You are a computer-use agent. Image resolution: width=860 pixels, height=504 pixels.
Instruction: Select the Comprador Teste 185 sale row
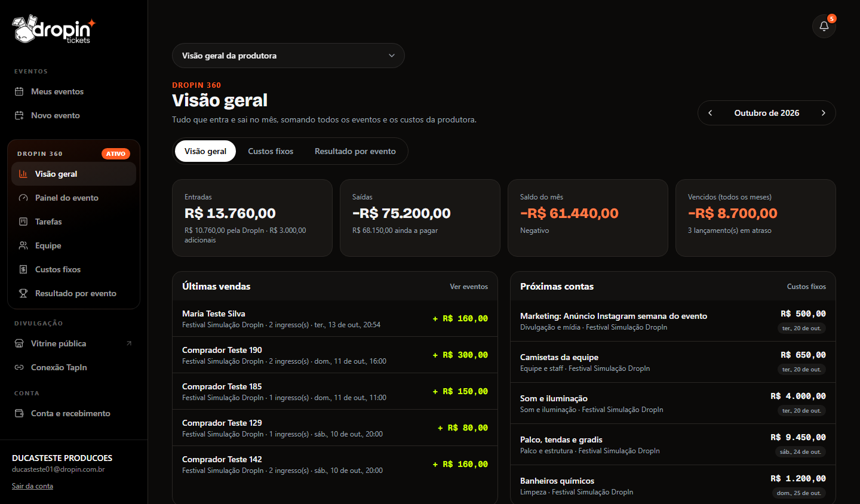click(335, 392)
